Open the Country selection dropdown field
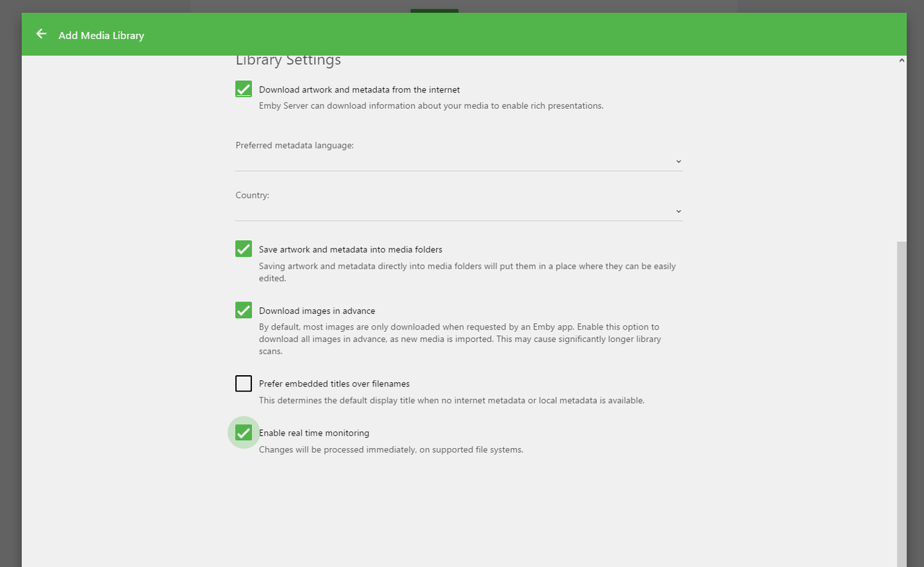The image size is (924, 567). pyautogui.click(x=459, y=211)
